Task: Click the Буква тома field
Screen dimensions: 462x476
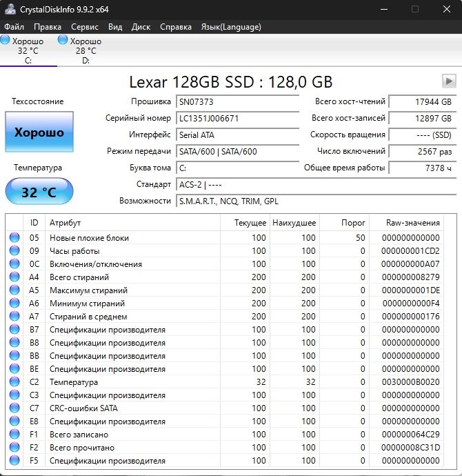Action: pyautogui.click(x=237, y=168)
